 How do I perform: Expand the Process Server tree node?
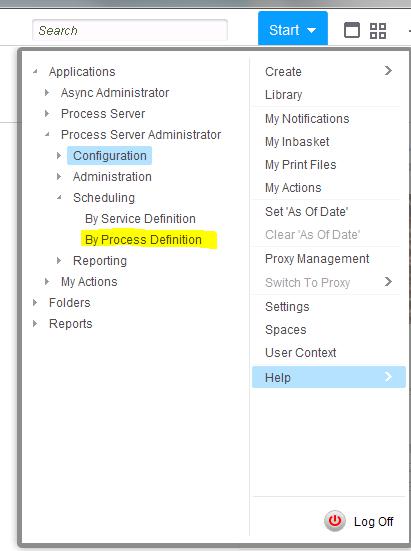coord(47,114)
